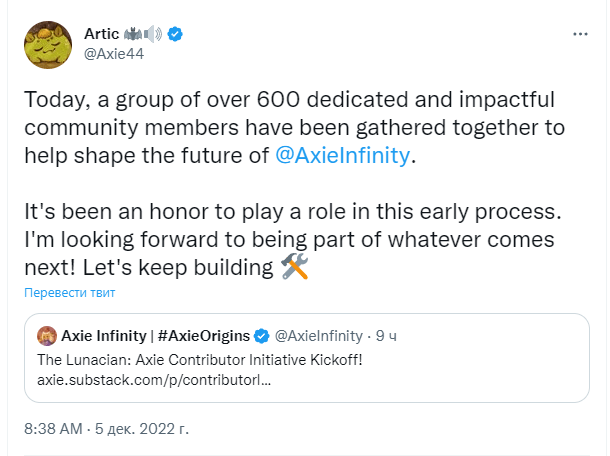Open the @AxieInfinity handle in the quoted tweet

[319, 336]
